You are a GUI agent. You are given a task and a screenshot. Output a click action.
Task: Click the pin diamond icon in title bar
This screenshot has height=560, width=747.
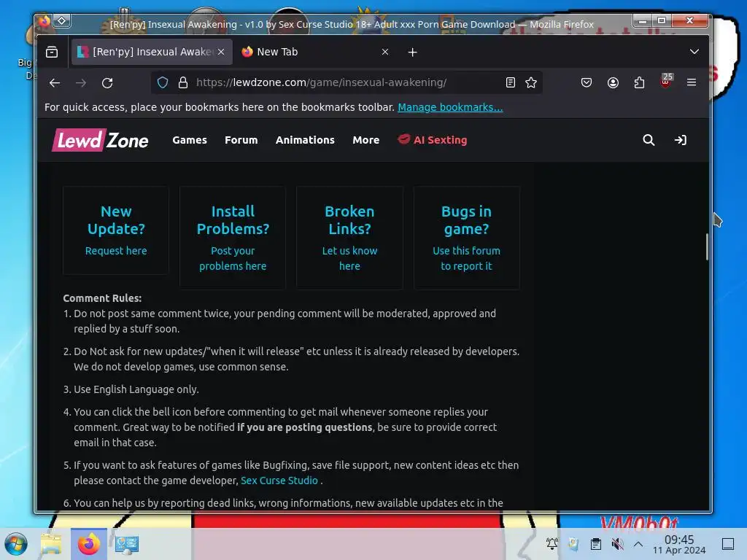point(62,21)
